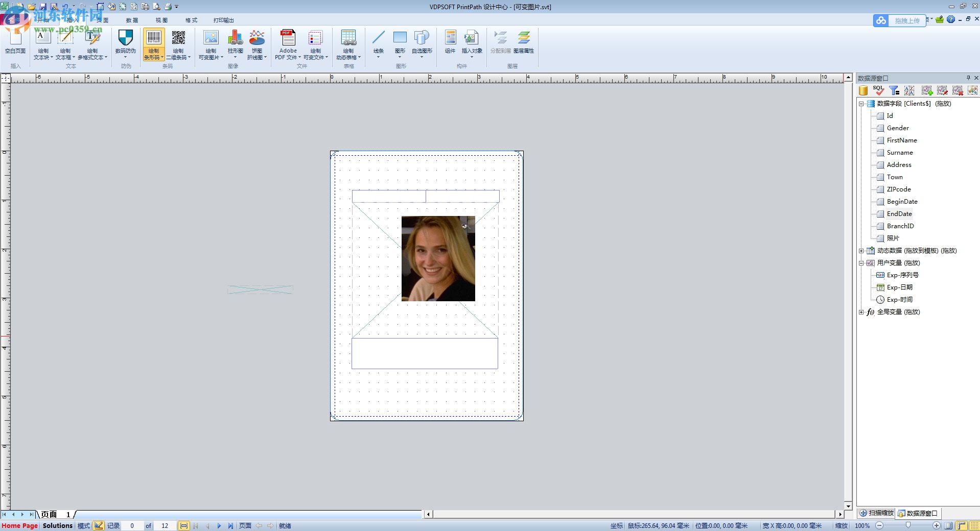Click the Home Page link
Viewport: 980px width, 531px height.
point(19,525)
